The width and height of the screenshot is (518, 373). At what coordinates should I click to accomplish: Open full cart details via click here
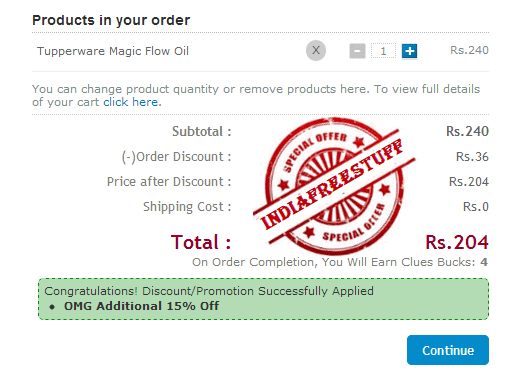click(130, 102)
